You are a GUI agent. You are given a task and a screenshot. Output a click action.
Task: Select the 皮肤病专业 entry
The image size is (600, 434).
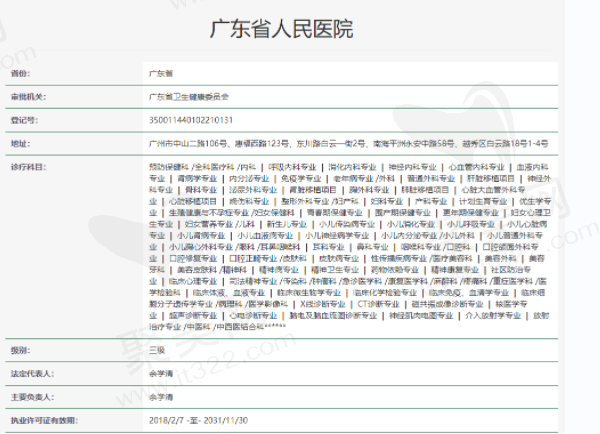tap(339, 259)
